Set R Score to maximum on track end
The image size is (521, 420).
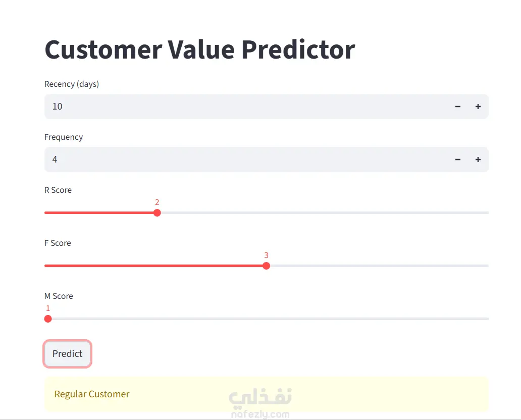point(487,213)
